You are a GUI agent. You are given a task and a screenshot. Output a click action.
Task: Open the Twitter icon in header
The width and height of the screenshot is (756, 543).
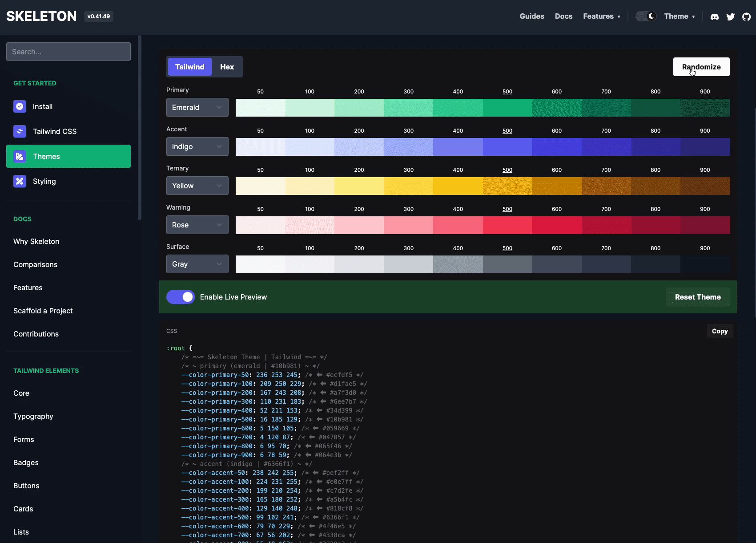[x=731, y=16]
